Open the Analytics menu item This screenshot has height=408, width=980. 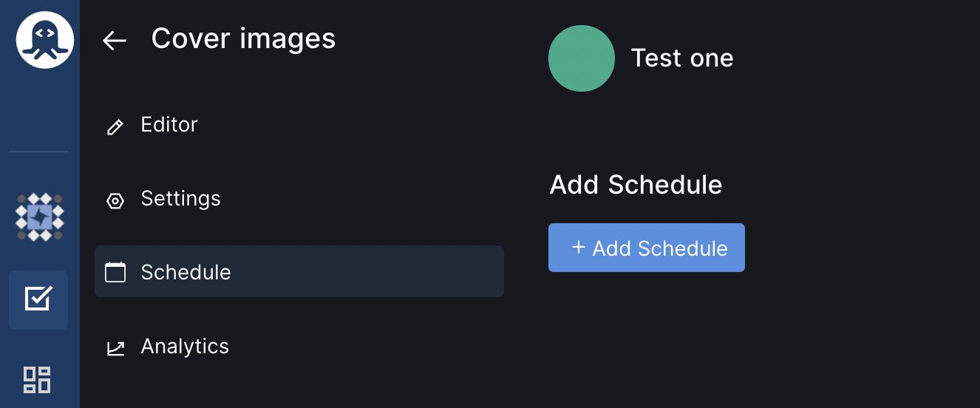[185, 347]
